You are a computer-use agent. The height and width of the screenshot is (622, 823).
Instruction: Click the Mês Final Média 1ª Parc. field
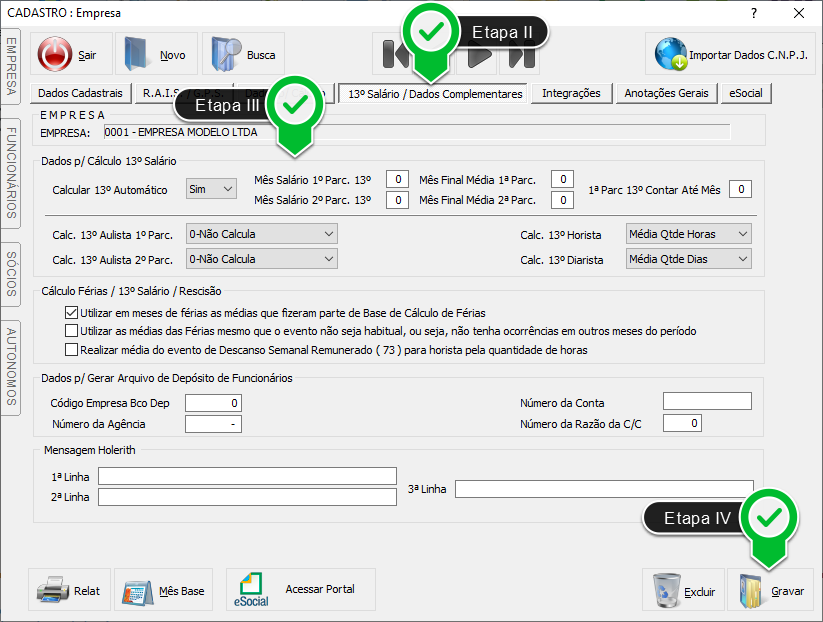tap(562, 180)
